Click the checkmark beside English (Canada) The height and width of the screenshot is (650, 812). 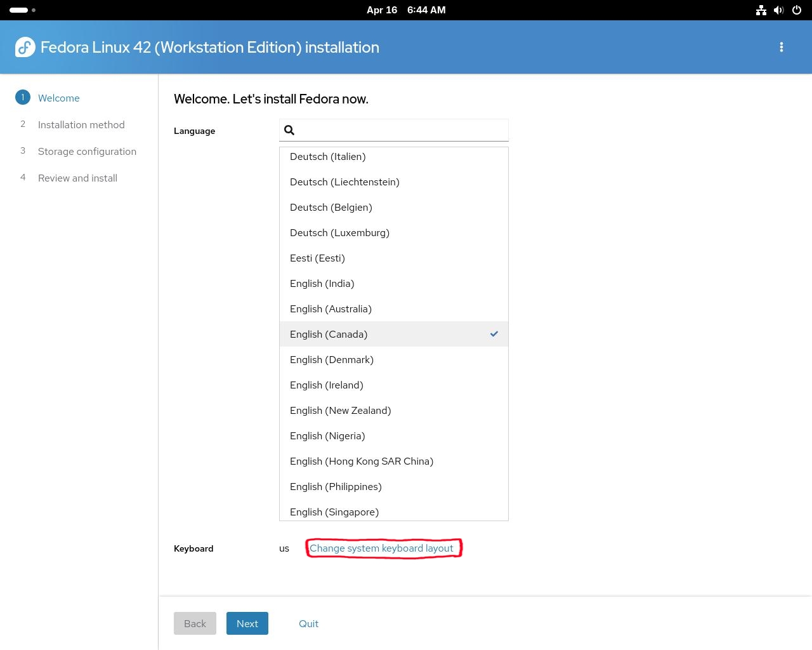[494, 334]
